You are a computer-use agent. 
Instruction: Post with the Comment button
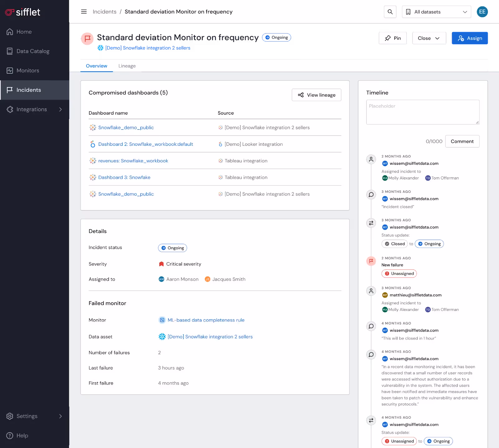click(x=462, y=141)
